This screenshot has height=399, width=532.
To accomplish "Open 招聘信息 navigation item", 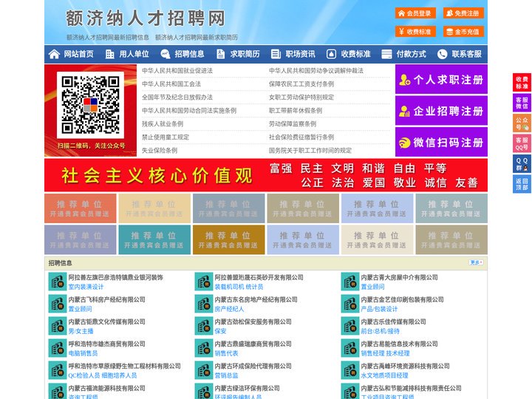I will tap(189, 54).
